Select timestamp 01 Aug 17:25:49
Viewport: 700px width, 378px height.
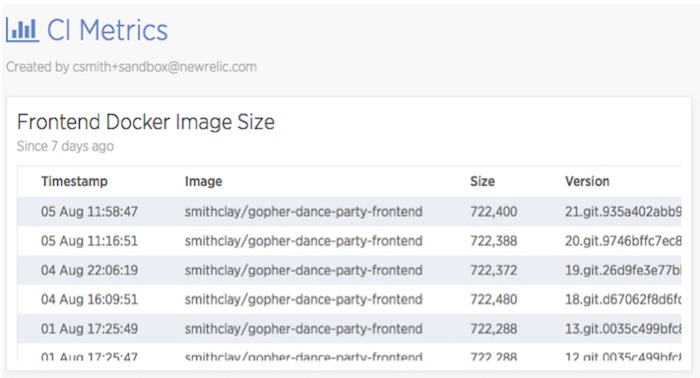pos(89,328)
